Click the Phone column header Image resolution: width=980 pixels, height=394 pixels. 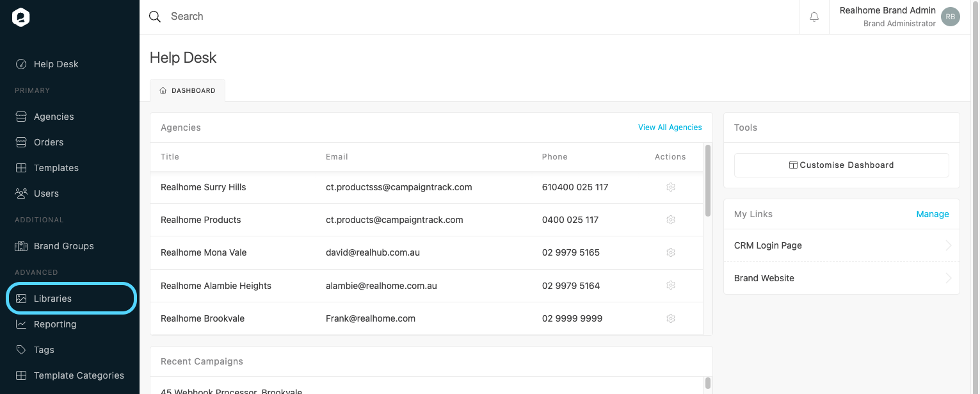tap(555, 156)
